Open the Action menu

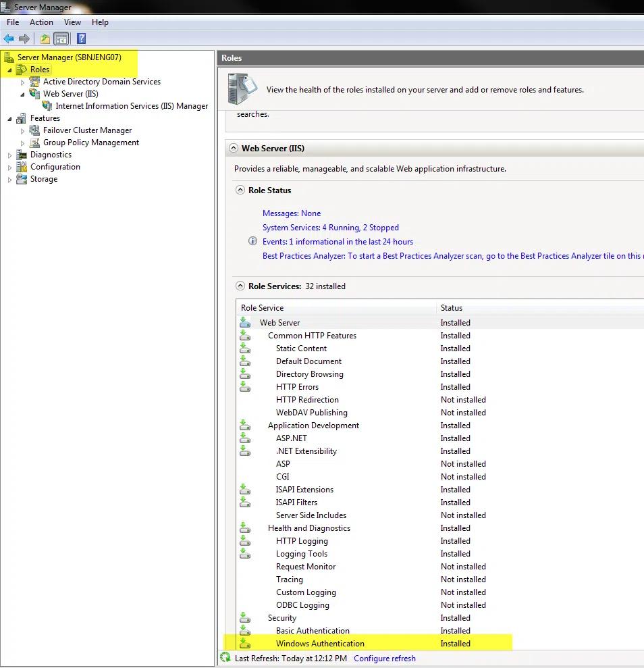pyautogui.click(x=41, y=22)
